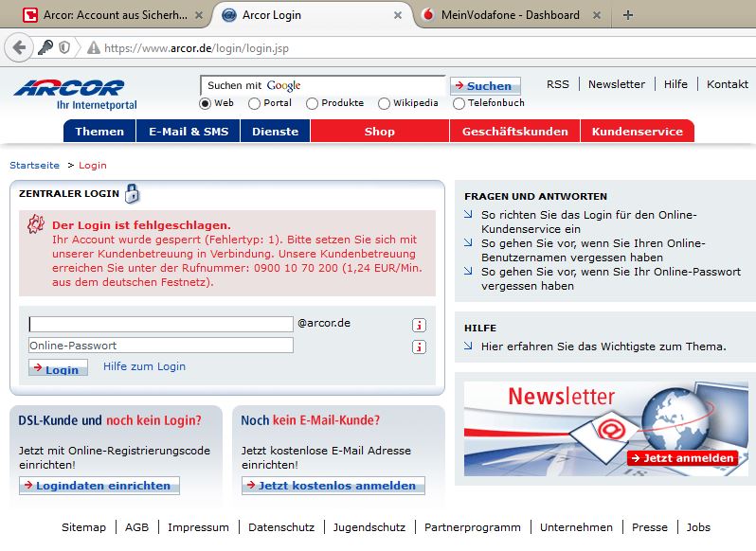Click the key icon in address bar
This screenshot has width=756, height=551.
click(x=45, y=47)
